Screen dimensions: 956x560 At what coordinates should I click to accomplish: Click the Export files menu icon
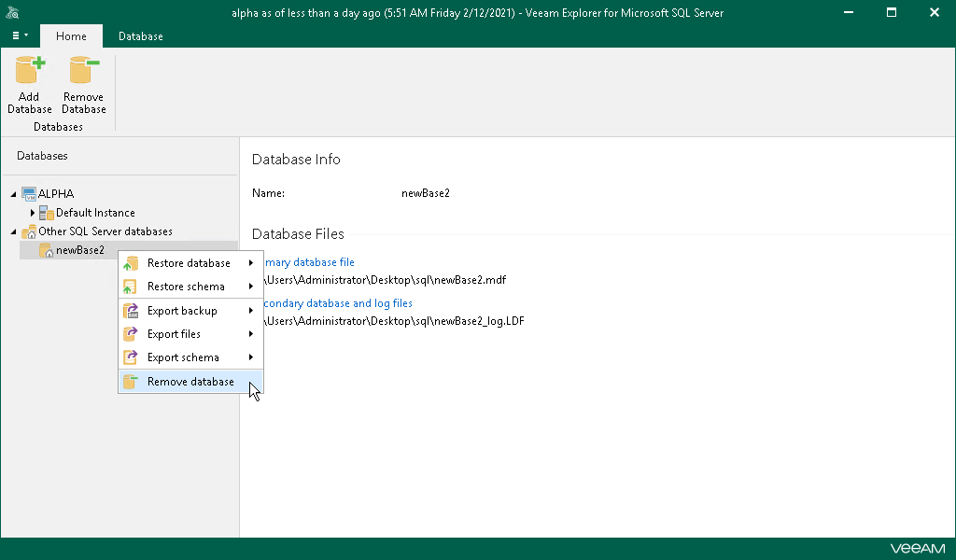coord(131,334)
